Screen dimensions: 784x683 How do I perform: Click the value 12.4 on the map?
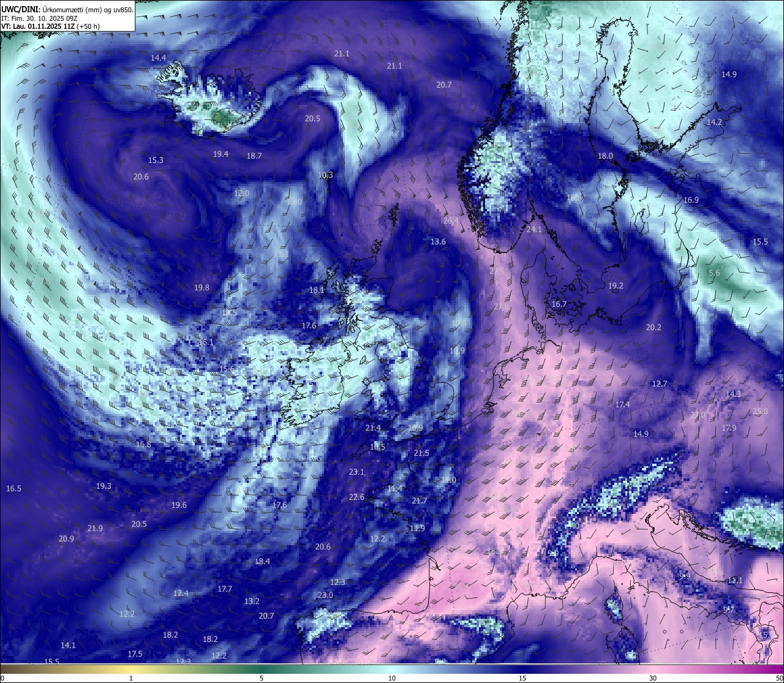coord(181,593)
